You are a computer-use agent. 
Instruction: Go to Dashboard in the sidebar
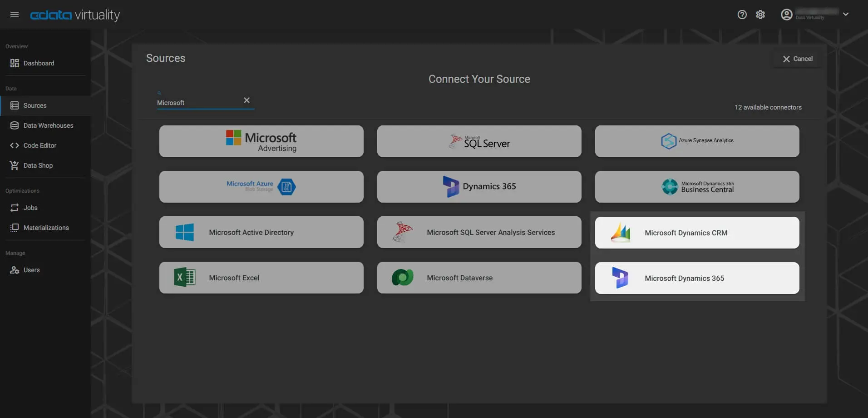39,63
